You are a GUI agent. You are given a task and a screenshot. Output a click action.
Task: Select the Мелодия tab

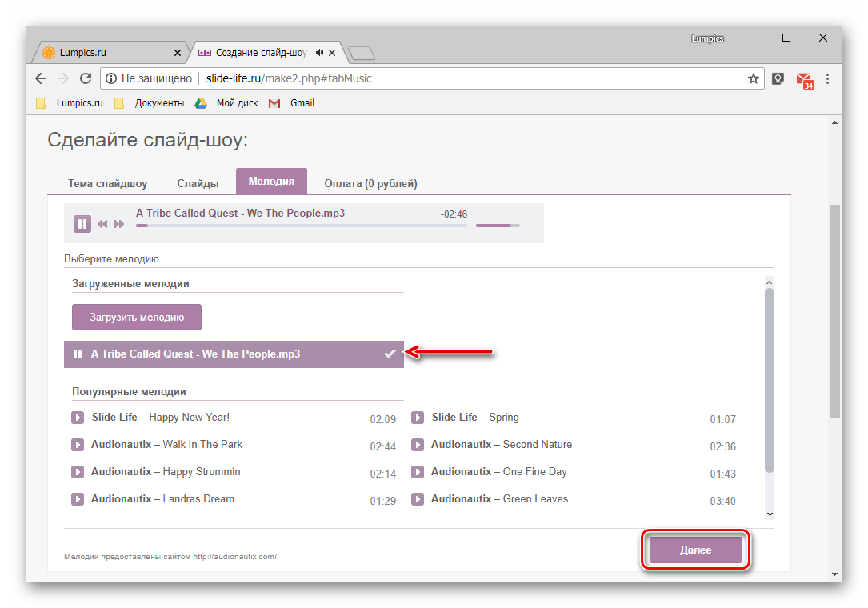click(271, 181)
